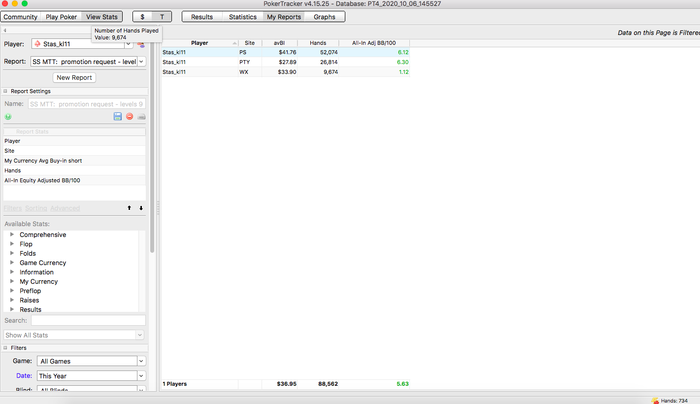Sort the table by the avBI column header
The height and width of the screenshot is (404, 700).
point(279,43)
